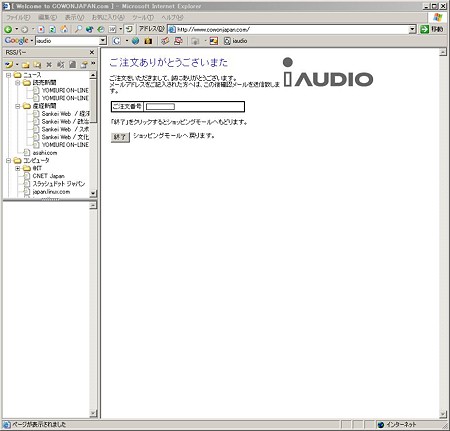This screenshot has width=450, height=431.
Task: Click the gray Forward arrow button
Action: coord(25,30)
